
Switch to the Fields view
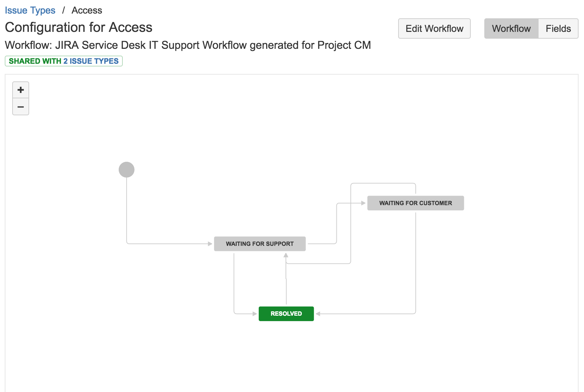coord(558,28)
